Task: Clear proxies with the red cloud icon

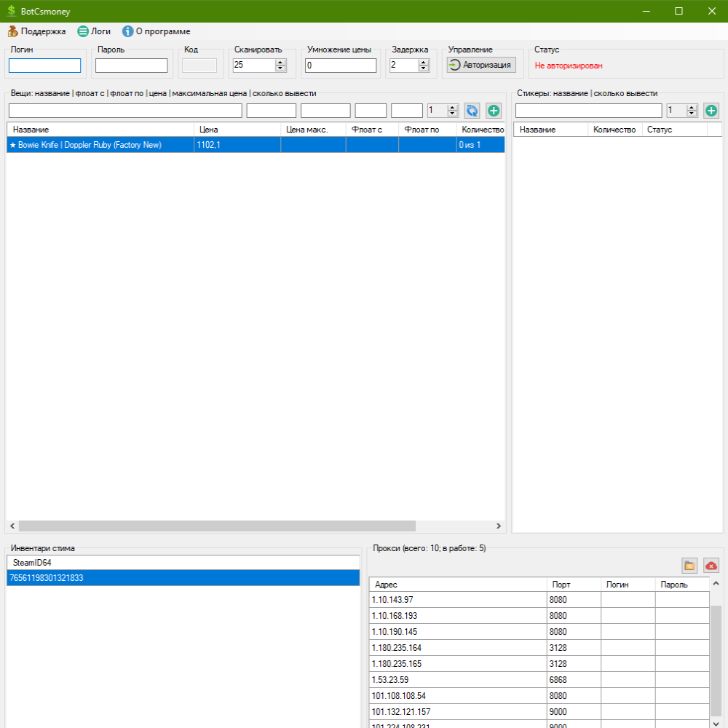Action: (x=711, y=566)
